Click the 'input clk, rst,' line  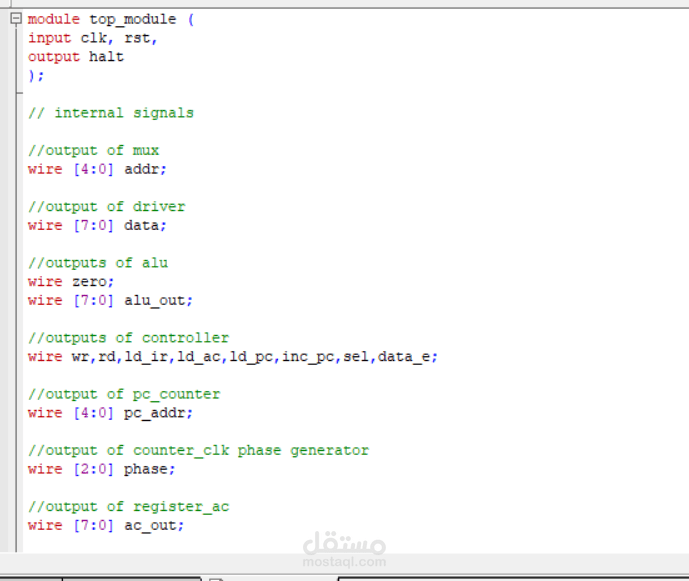92,38
